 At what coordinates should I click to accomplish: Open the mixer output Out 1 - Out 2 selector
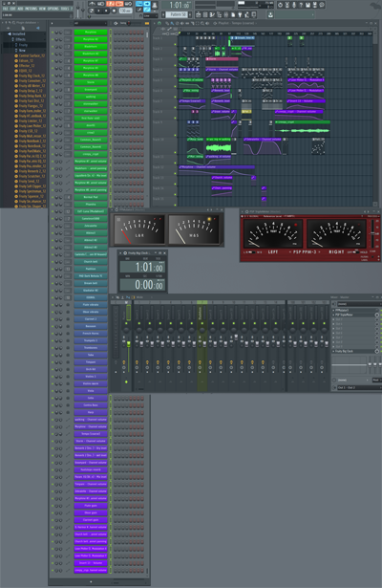click(x=358, y=387)
